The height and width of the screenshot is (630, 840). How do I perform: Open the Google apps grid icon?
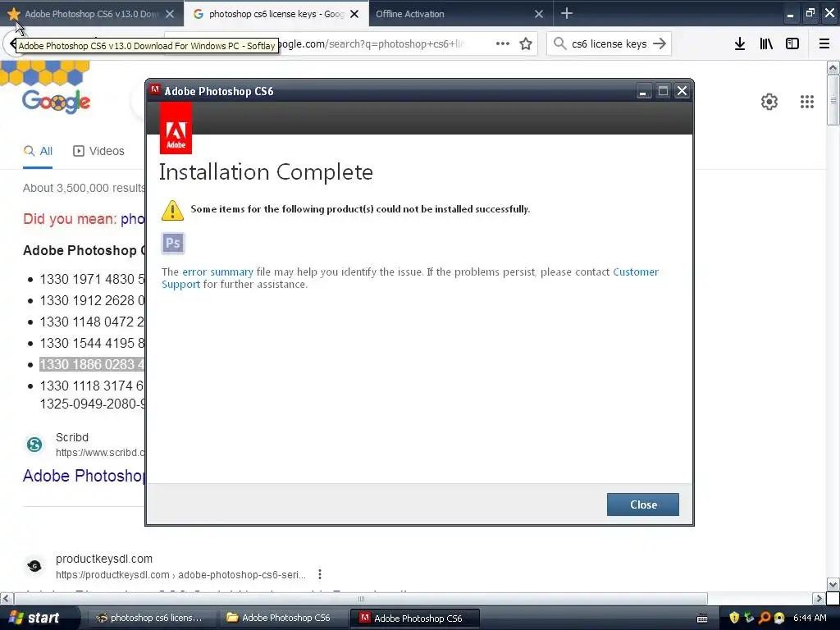pyautogui.click(x=807, y=102)
